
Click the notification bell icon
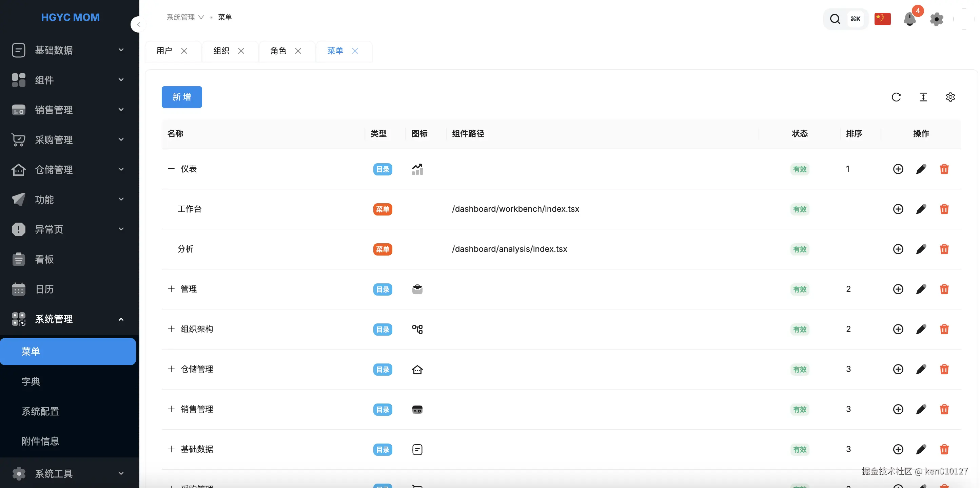tap(909, 19)
